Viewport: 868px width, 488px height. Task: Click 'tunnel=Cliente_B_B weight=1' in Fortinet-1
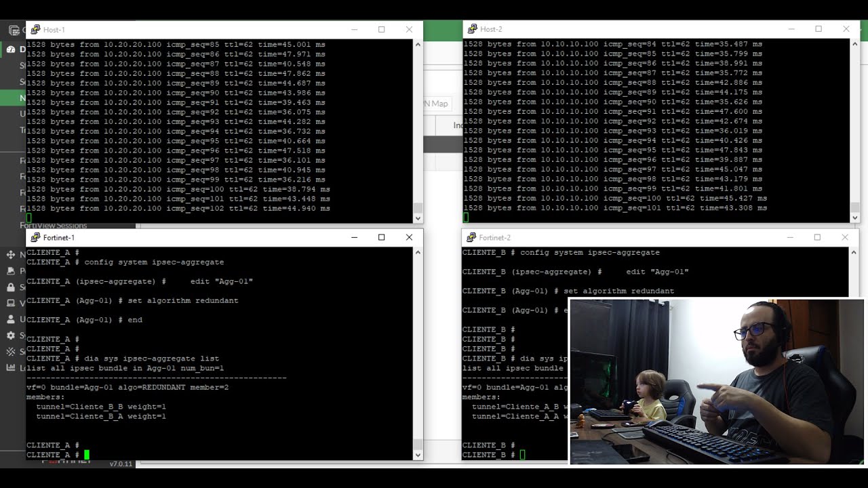[x=101, y=407]
